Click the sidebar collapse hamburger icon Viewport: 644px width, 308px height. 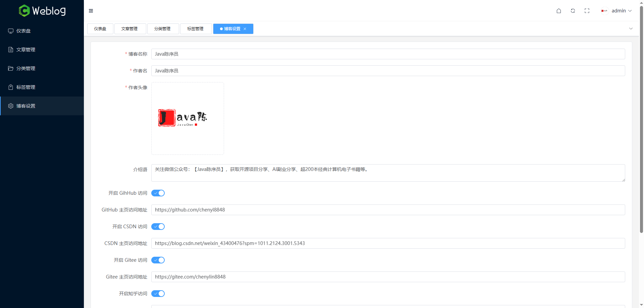click(91, 11)
